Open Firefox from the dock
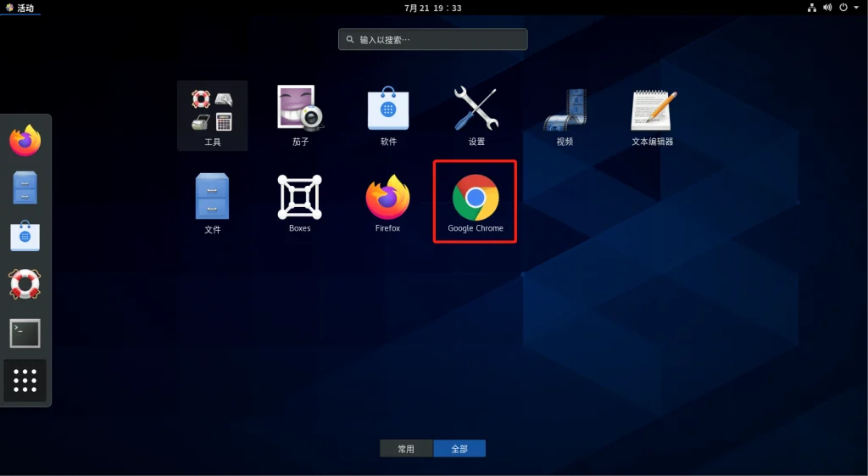This screenshot has width=868, height=476. 25,140
